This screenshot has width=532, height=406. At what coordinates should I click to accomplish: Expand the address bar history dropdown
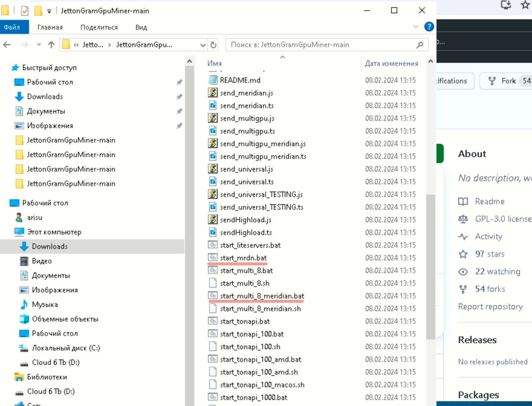pos(203,45)
